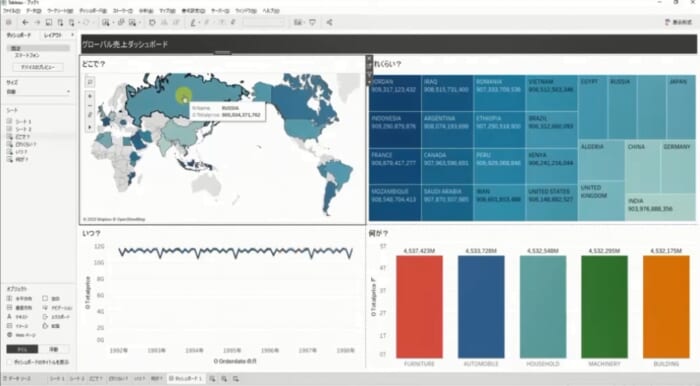The width and height of the screenshot is (700, 386).
Task: Click the FRANCE tile in the treemap
Action: [x=395, y=166]
